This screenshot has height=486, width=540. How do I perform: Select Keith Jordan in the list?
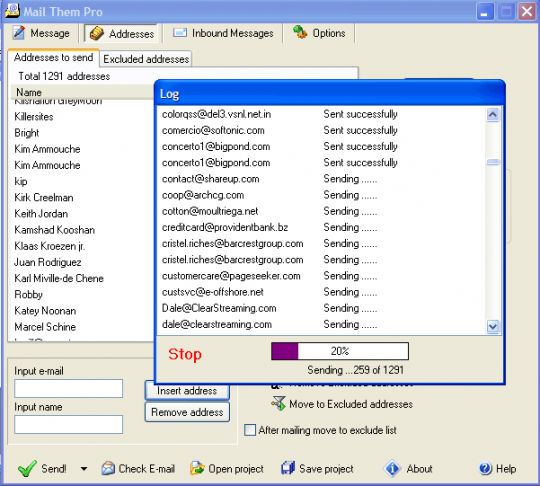pyautogui.click(x=41, y=214)
